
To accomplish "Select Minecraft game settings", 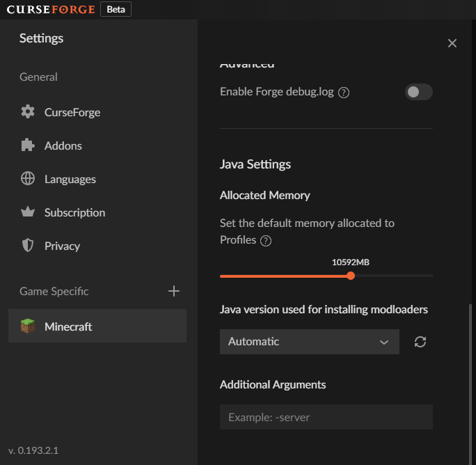I will (x=97, y=326).
